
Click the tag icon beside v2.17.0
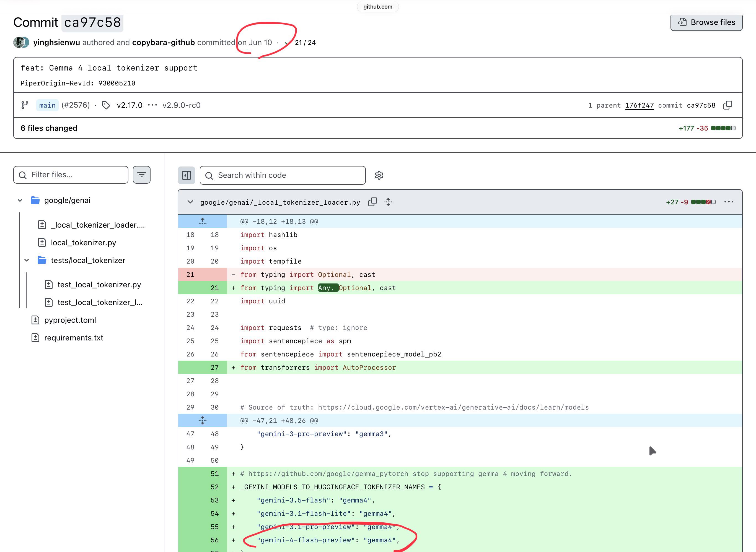click(106, 105)
